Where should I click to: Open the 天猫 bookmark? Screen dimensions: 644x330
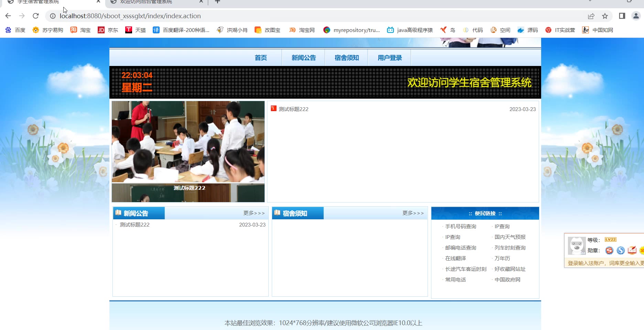tap(136, 30)
